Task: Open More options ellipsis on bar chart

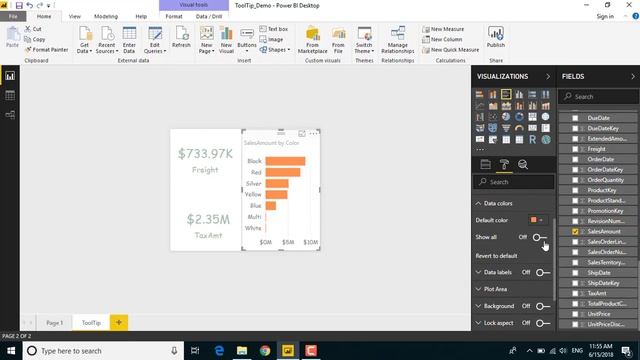Action: coord(313,133)
